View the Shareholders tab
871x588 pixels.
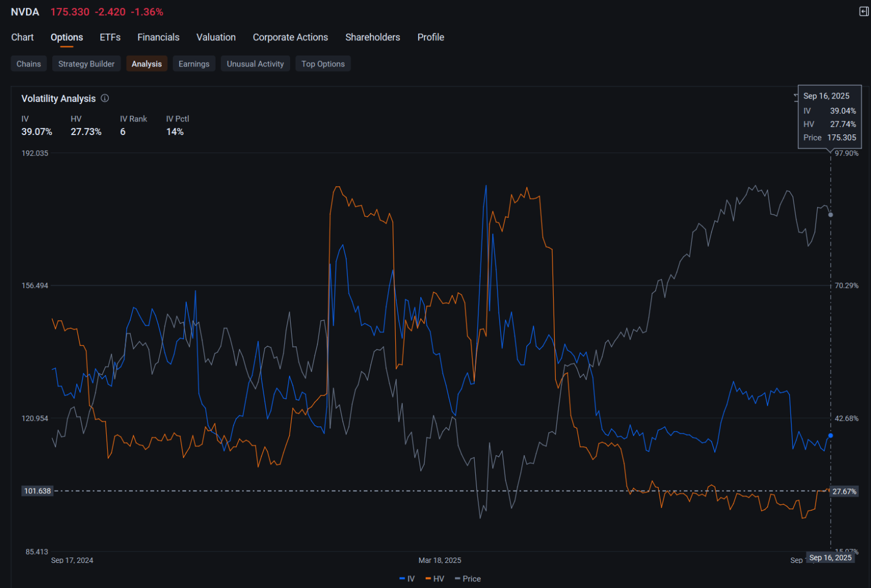[x=372, y=37]
